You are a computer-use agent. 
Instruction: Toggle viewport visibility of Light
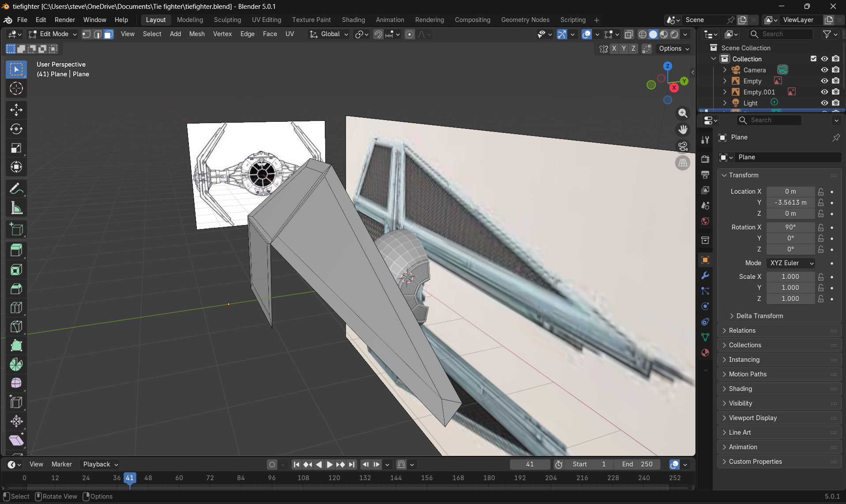click(824, 103)
